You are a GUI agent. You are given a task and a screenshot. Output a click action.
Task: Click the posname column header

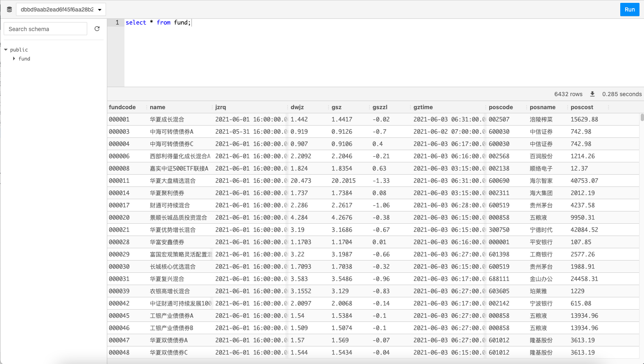coord(542,107)
